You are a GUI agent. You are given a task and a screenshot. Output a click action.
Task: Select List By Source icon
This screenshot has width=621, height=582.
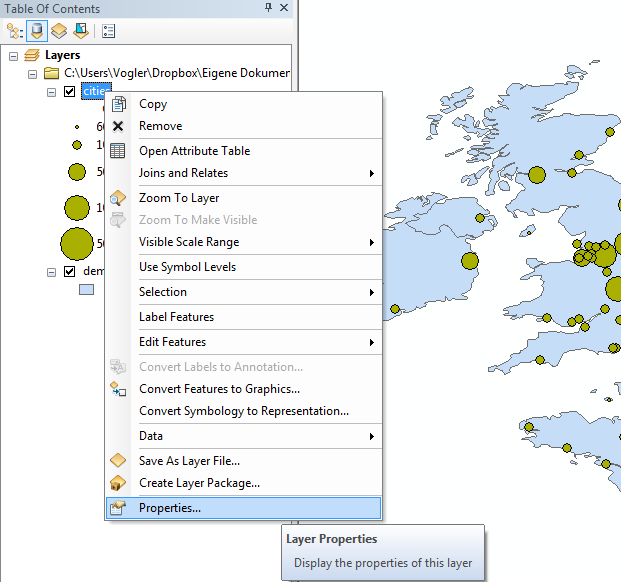(37, 31)
